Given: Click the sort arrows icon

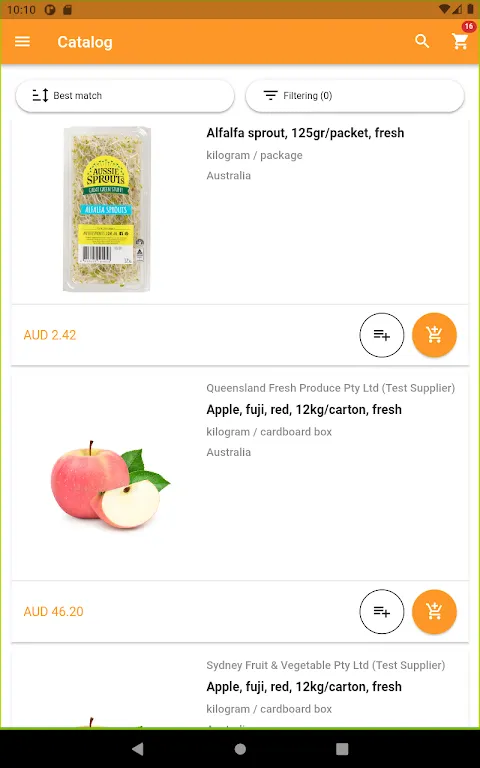Looking at the screenshot, I should click(x=41, y=96).
